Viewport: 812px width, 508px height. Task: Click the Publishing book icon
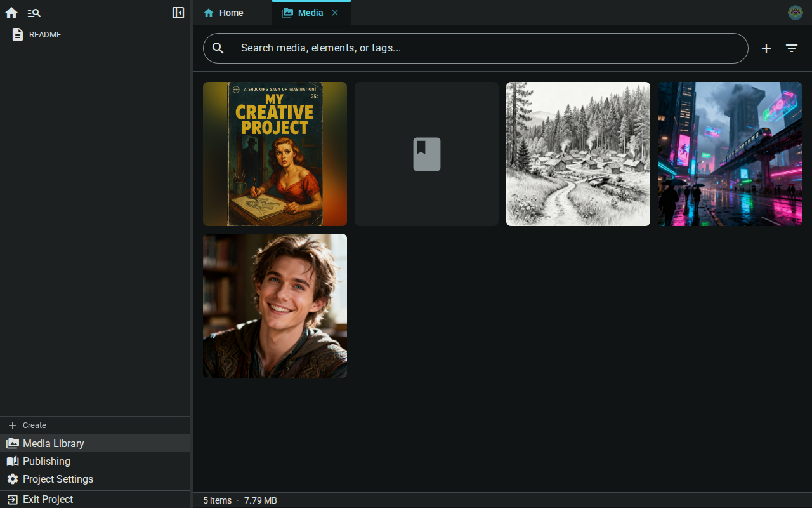click(13, 461)
